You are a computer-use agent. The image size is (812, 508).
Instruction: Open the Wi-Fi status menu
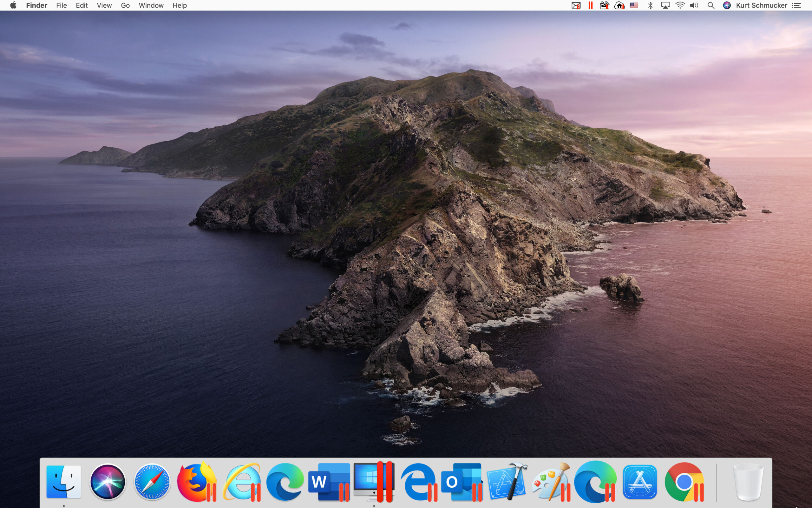680,5
